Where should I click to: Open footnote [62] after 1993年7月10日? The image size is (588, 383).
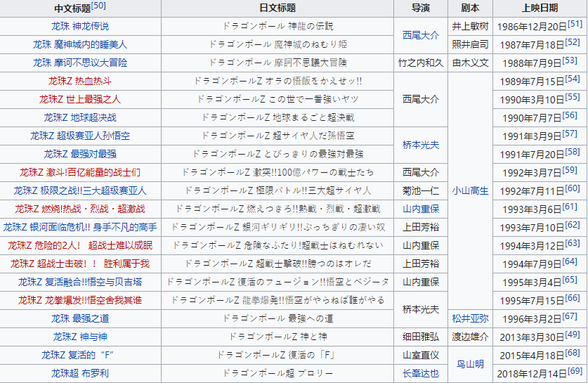(x=573, y=225)
